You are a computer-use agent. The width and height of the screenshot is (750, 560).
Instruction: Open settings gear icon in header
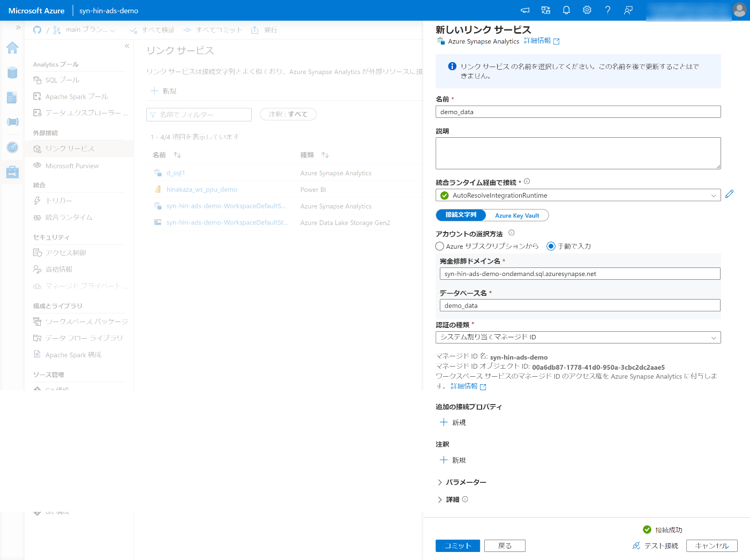tap(587, 10)
